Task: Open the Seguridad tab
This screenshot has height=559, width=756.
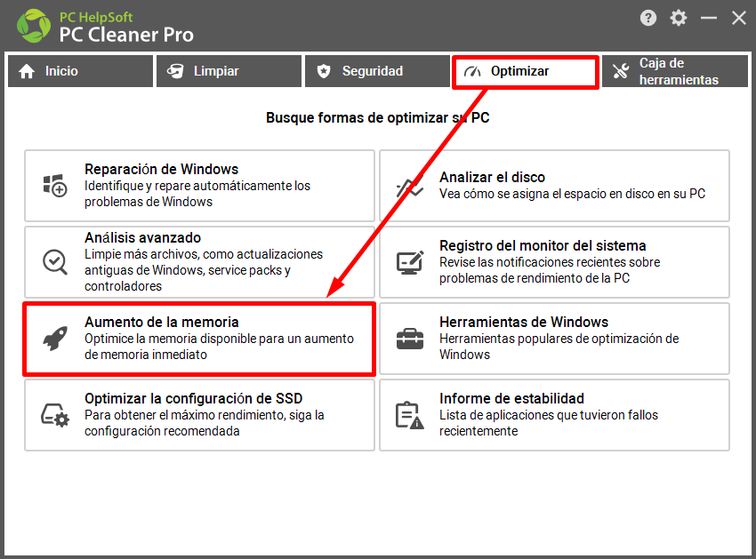Action: click(377, 71)
